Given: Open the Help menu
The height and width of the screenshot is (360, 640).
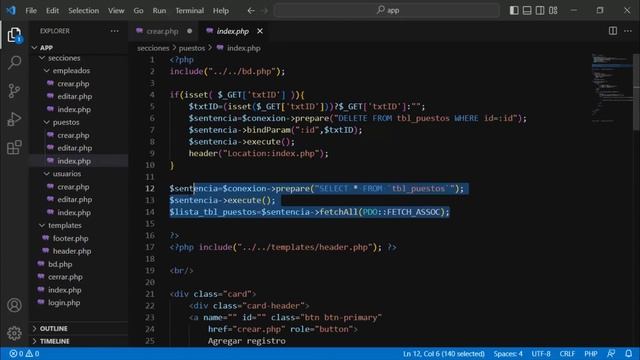Looking at the screenshot, I should pyautogui.click(x=220, y=11).
